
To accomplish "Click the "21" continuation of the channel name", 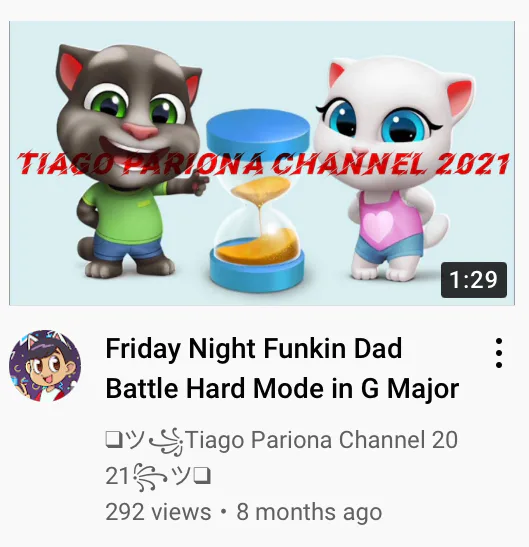I will pyautogui.click(x=116, y=475).
